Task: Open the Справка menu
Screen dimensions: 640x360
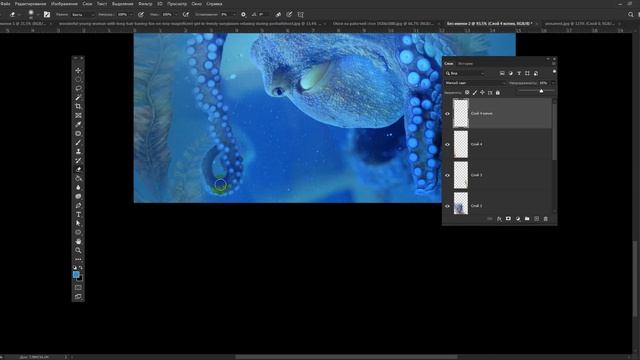Action: [x=214, y=4]
